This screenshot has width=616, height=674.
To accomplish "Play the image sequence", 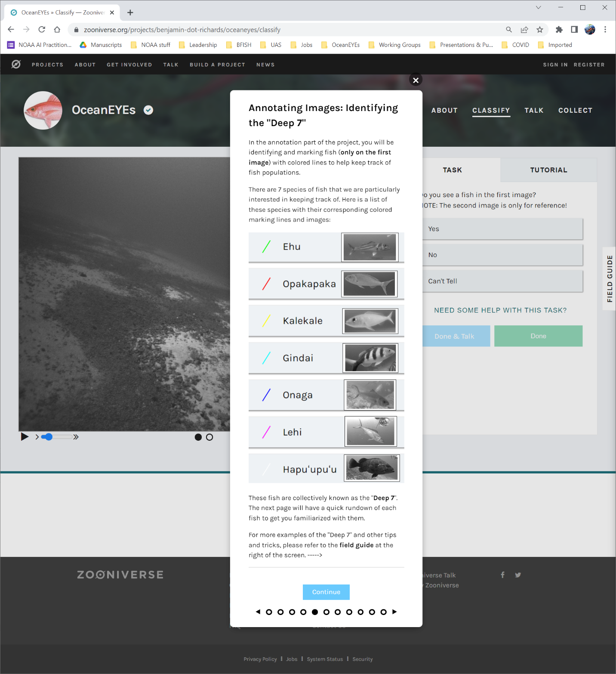I will tap(25, 437).
